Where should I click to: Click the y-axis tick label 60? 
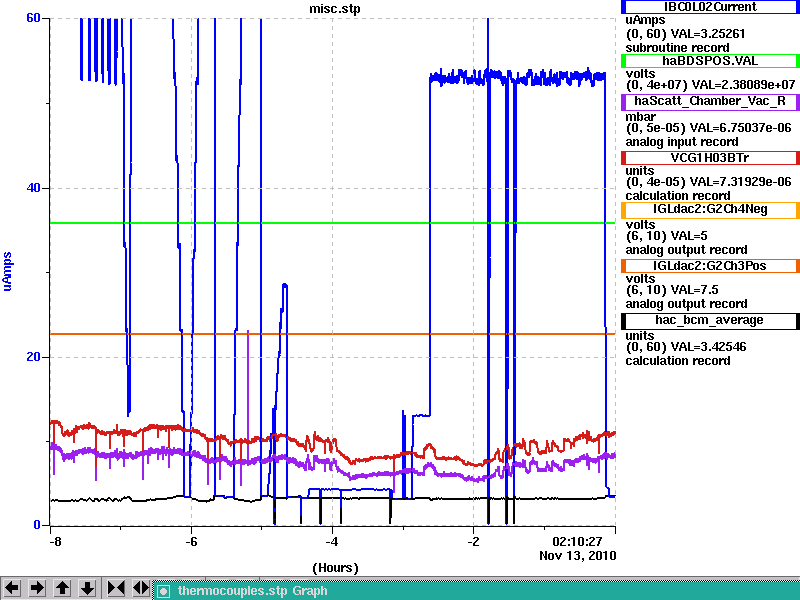[33, 18]
